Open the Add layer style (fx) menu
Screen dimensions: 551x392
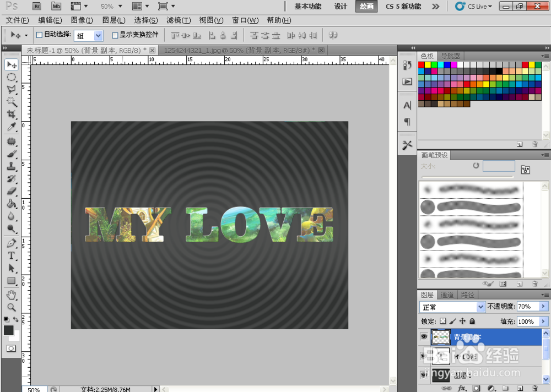pyautogui.click(x=462, y=388)
